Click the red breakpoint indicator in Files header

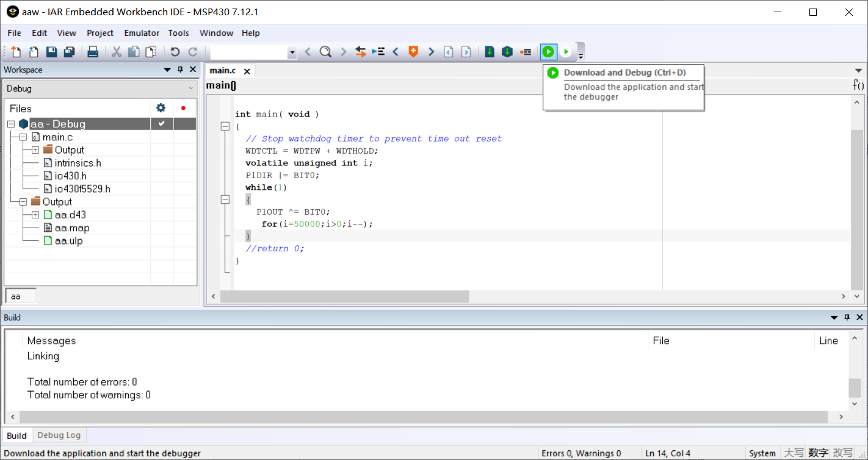[183, 107]
